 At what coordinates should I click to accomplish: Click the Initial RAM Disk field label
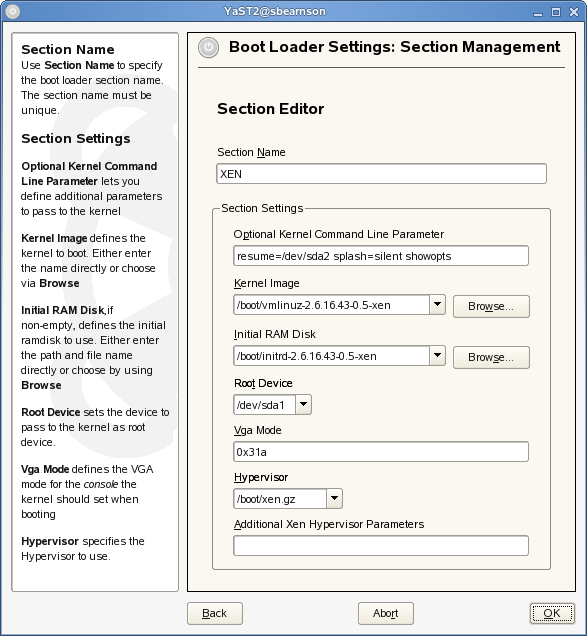[x=275, y=334]
